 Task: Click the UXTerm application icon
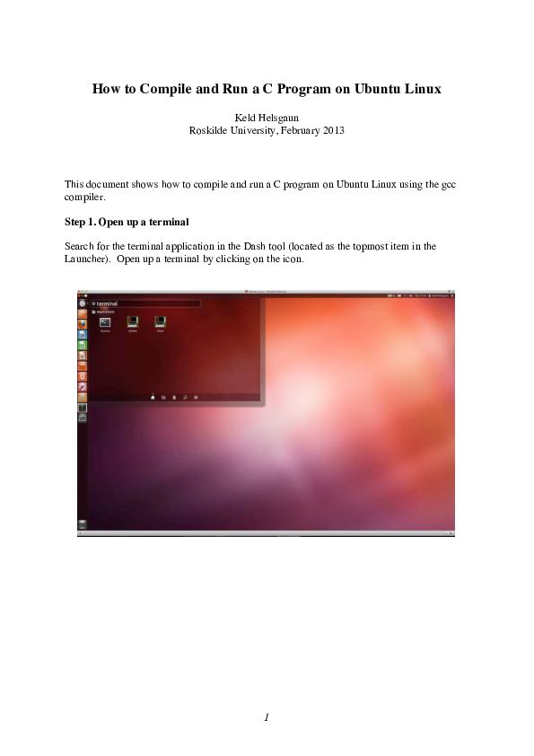(x=133, y=322)
